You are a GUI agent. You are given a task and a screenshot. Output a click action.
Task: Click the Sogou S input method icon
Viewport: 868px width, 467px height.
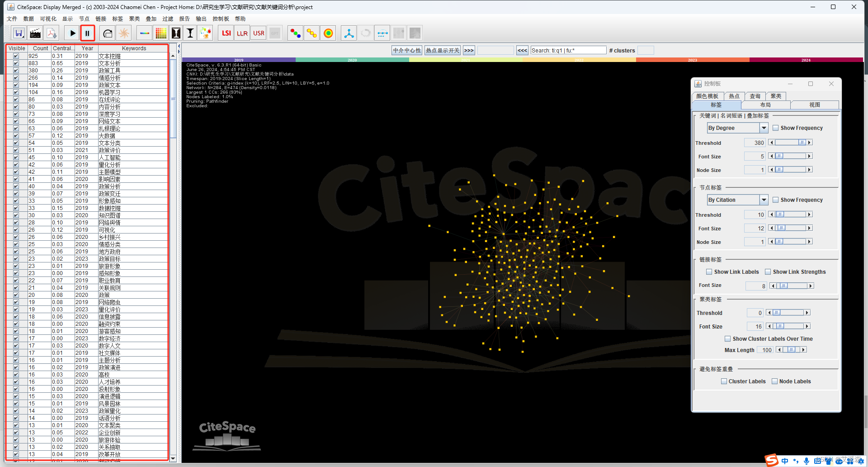[x=772, y=460]
